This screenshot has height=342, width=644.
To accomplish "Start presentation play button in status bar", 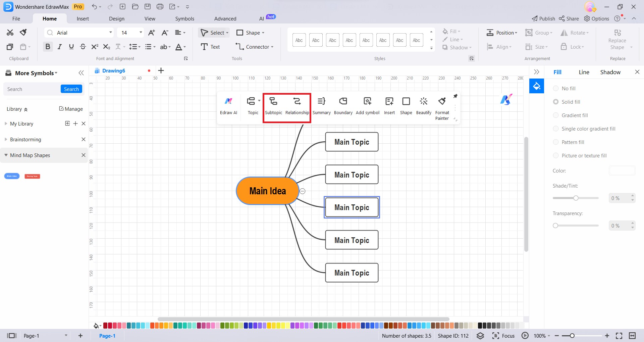I will pyautogui.click(x=525, y=336).
